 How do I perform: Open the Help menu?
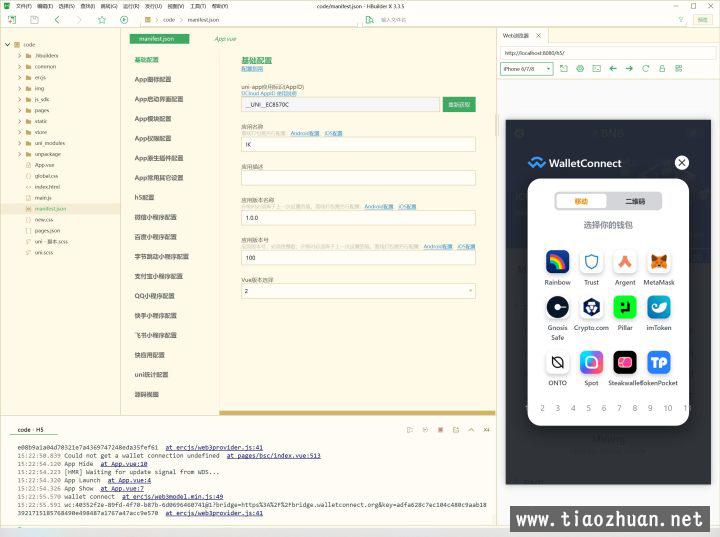[x=220, y=6]
